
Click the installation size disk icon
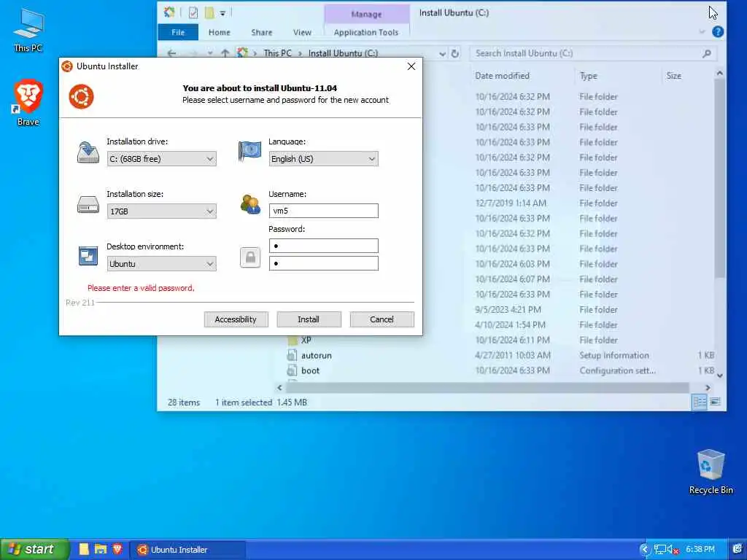tap(88, 205)
